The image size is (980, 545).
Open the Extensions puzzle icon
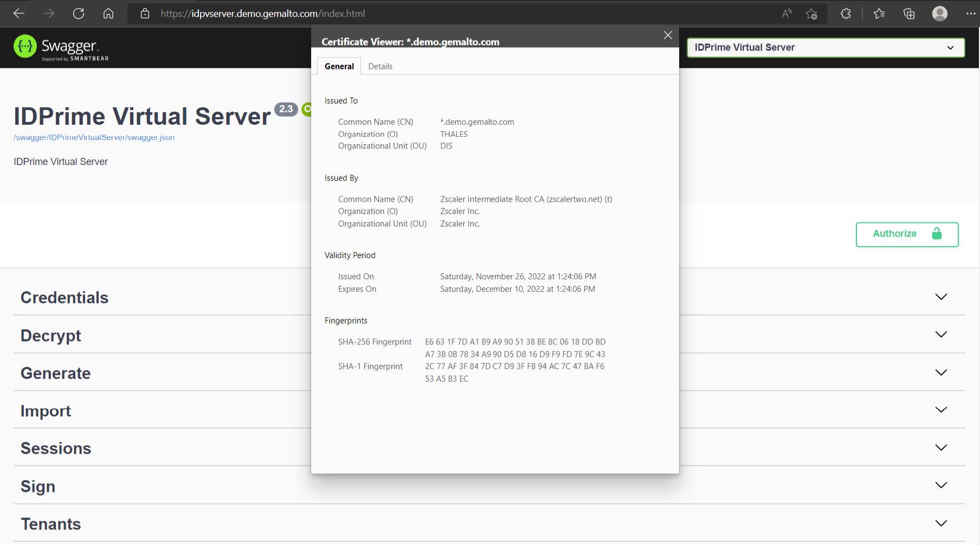[x=846, y=14]
